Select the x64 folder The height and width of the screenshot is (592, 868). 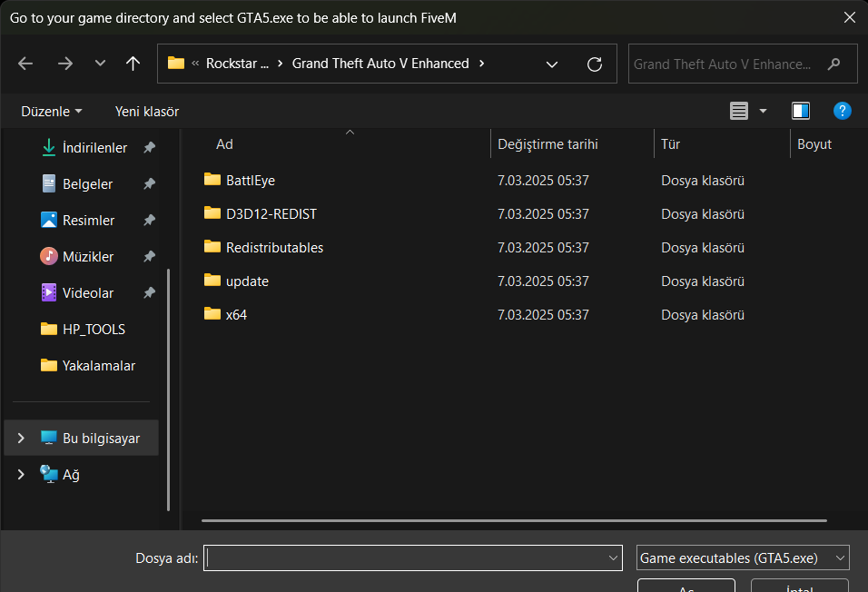[x=236, y=315]
